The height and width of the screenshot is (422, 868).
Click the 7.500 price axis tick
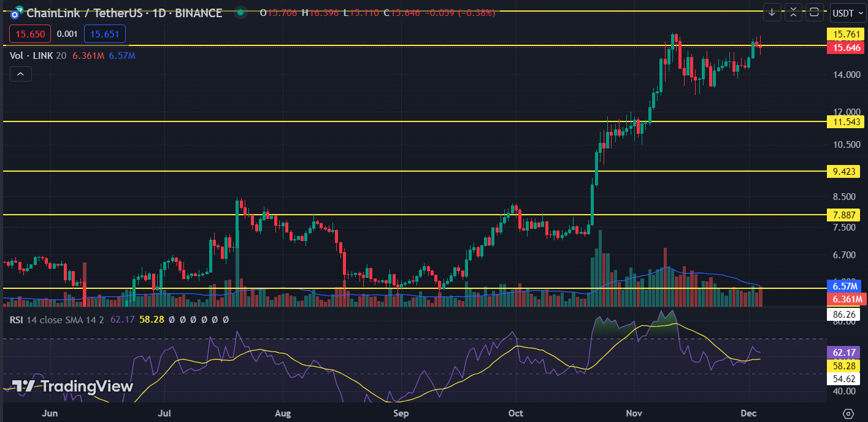click(x=845, y=227)
